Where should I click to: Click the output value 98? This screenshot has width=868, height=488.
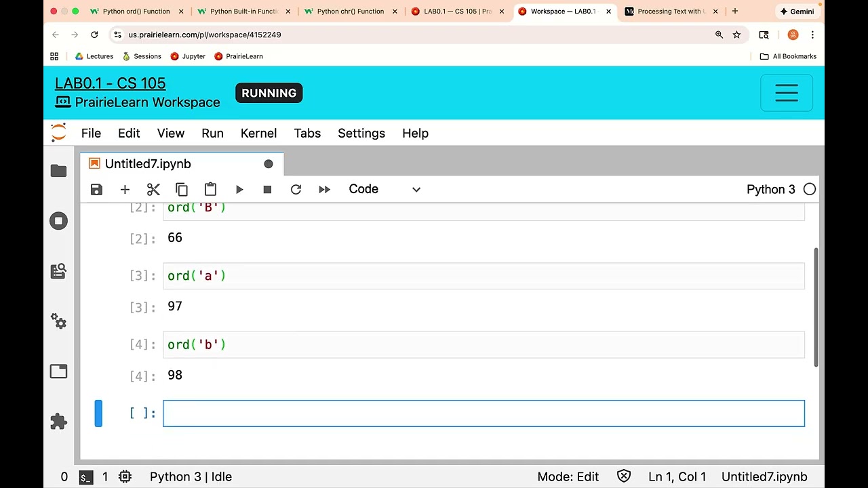(175, 375)
